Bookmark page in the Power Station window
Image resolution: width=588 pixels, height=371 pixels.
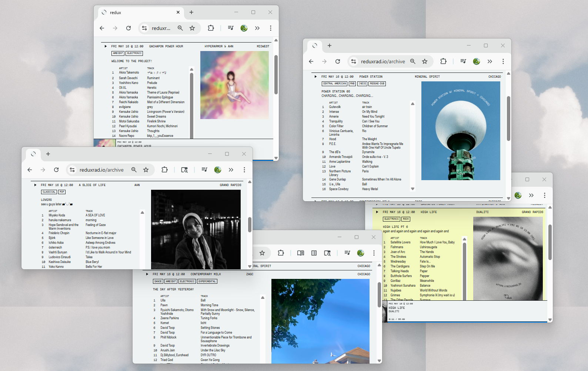coord(425,61)
